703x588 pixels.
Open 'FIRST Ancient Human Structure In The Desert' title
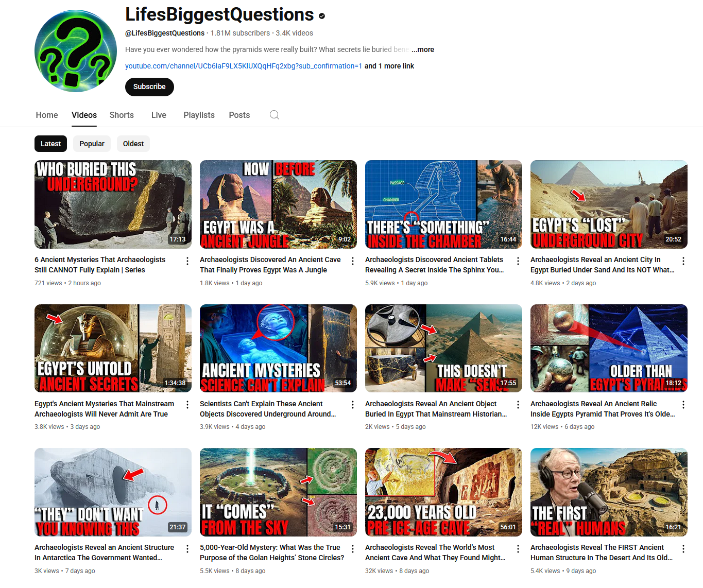pyautogui.click(x=602, y=552)
